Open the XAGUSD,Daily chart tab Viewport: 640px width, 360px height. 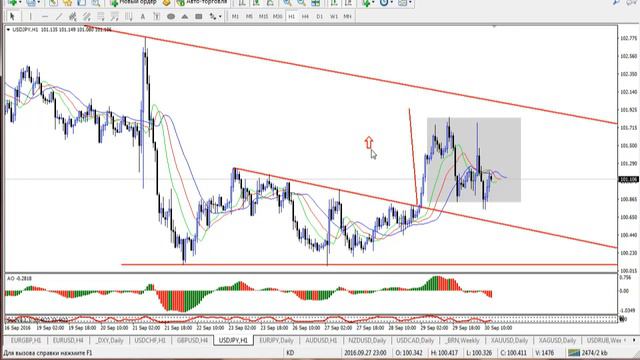point(557,340)
